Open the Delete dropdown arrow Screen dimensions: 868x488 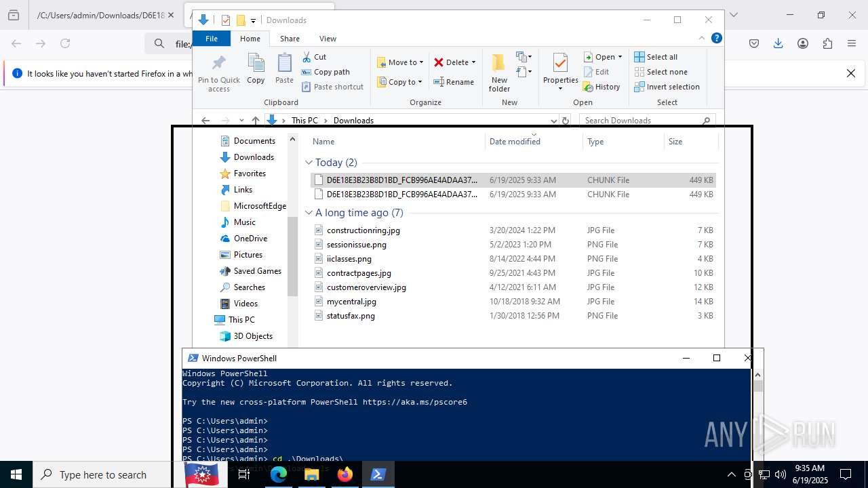(x=473, y=62)
